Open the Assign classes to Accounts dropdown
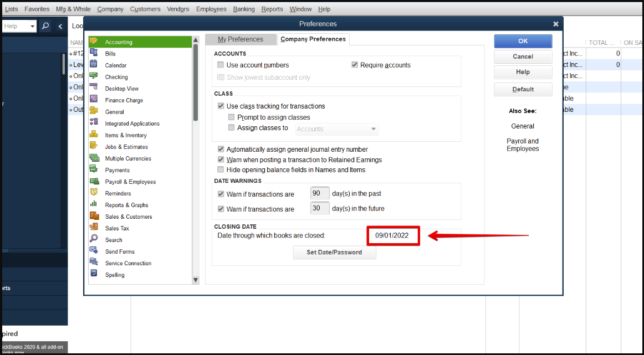Image resolution: width=644 pixels, height=355 pixels. point(337,129)
